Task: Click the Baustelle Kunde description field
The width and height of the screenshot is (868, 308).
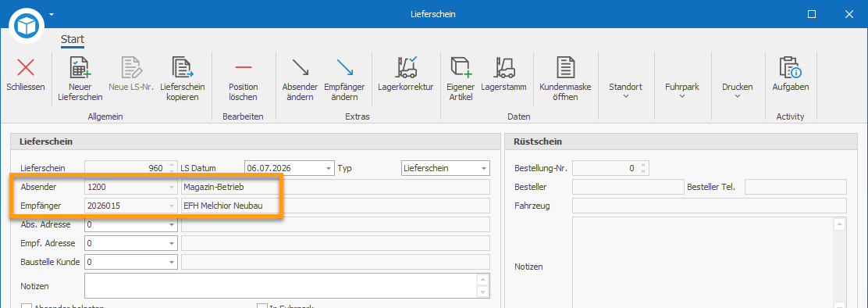Action: pyautogui.click(x=336, y=261)
